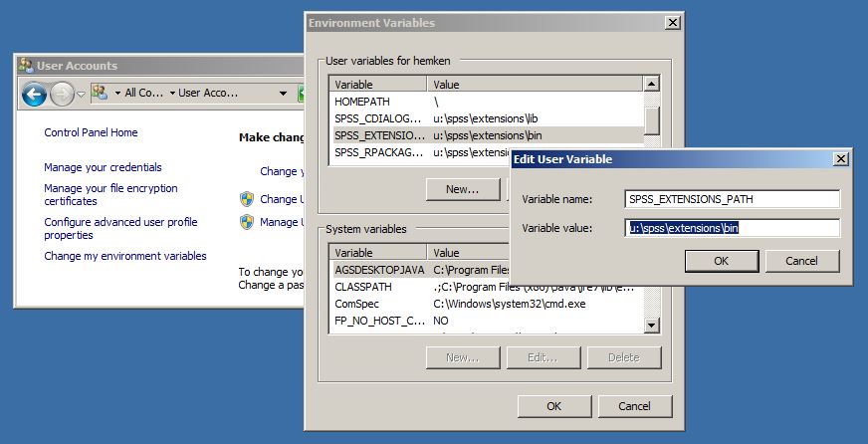This screenshot has height=444, width=868.
Task: Select the SPSS_RPACKAG... user variable row
Action: coord(421,152)
